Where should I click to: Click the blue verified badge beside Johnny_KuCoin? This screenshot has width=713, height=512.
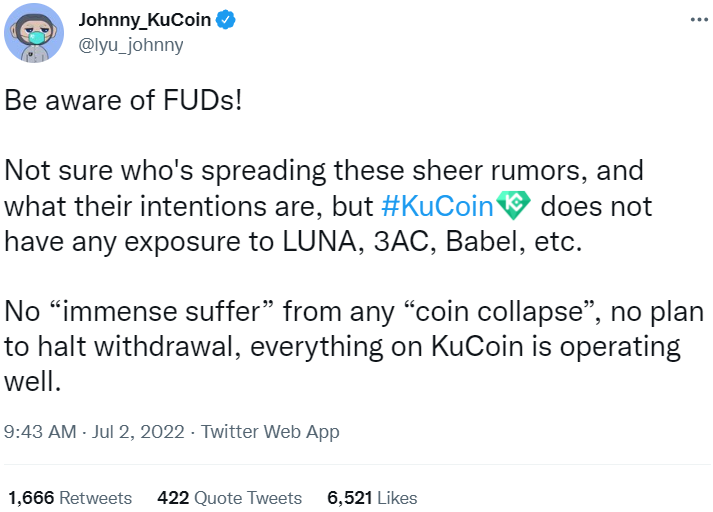[225, 20]
